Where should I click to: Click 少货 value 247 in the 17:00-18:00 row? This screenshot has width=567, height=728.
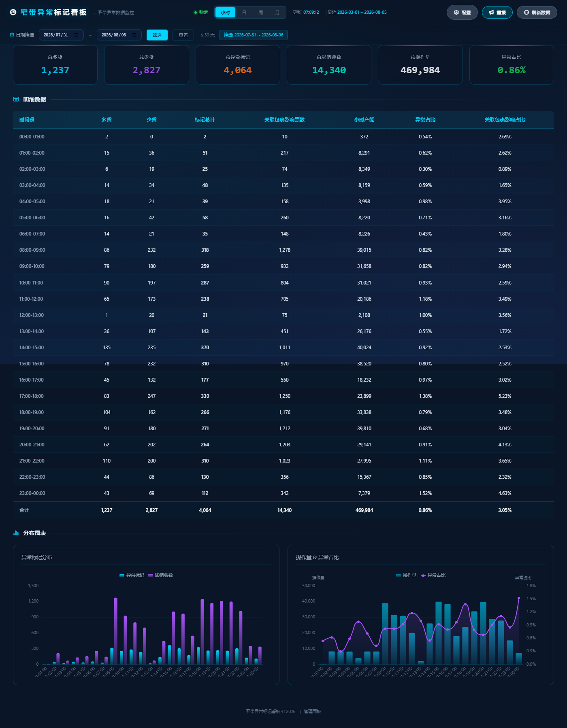[x=151, y=396]
